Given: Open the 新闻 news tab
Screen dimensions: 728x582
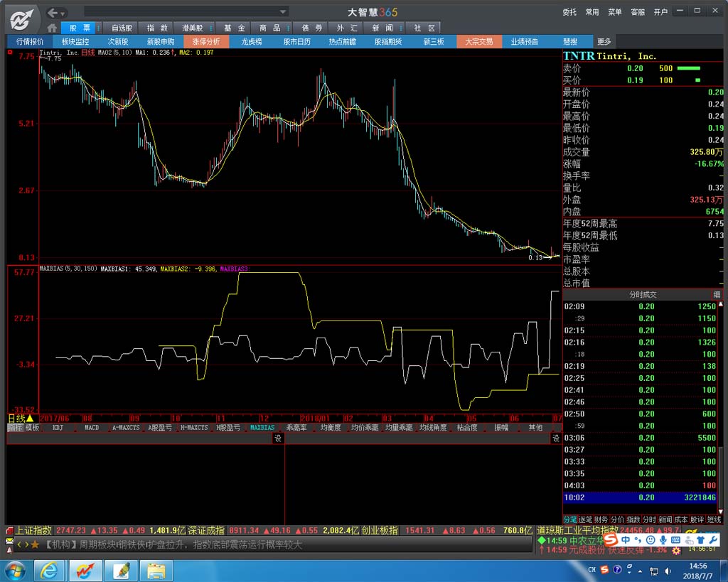Looking at the screenshot, I should pyautogui.click(x=382, y=28).
